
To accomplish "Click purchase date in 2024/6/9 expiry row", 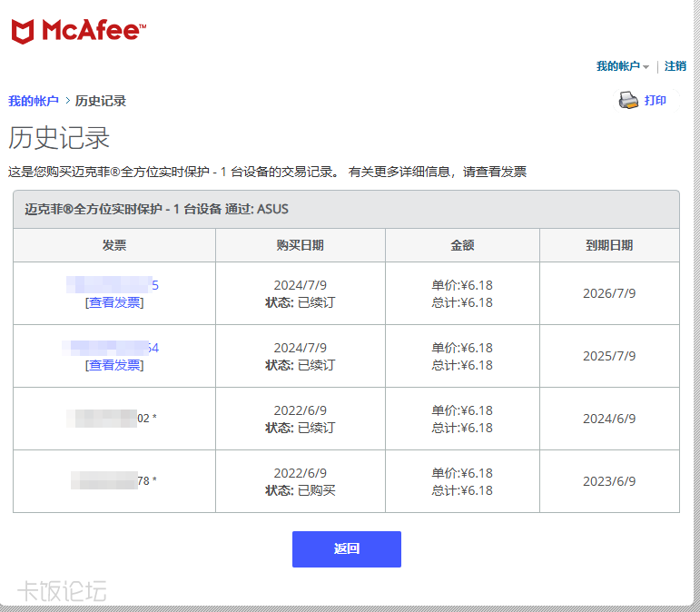I will (300, 410).
